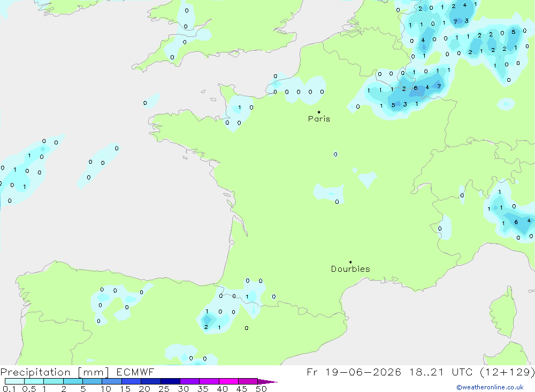Click the above-50 arrow at legend end

(267, 382)
